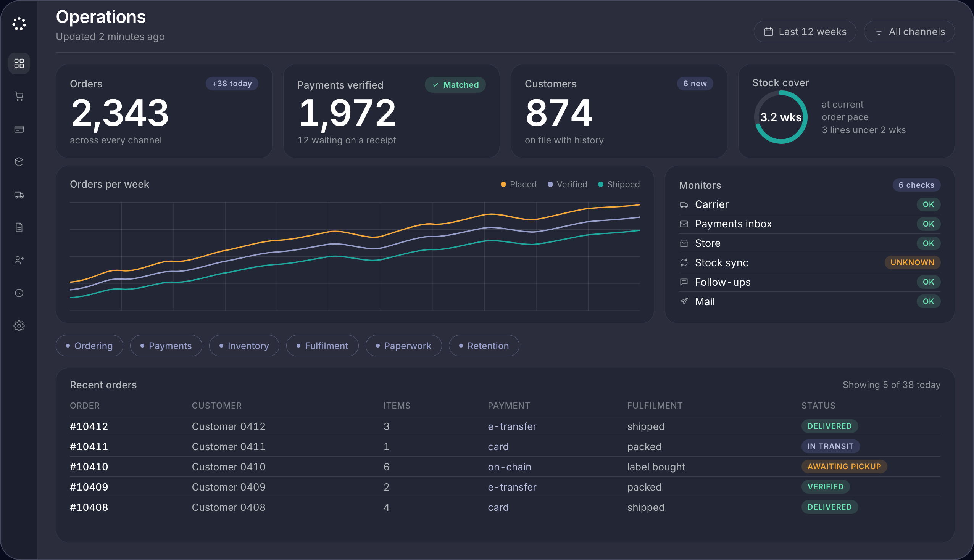The height and width of the screenshot is (560, 974).
Task: Click the UNKNOWN status for Stock sync
Action: pos(912,262)
